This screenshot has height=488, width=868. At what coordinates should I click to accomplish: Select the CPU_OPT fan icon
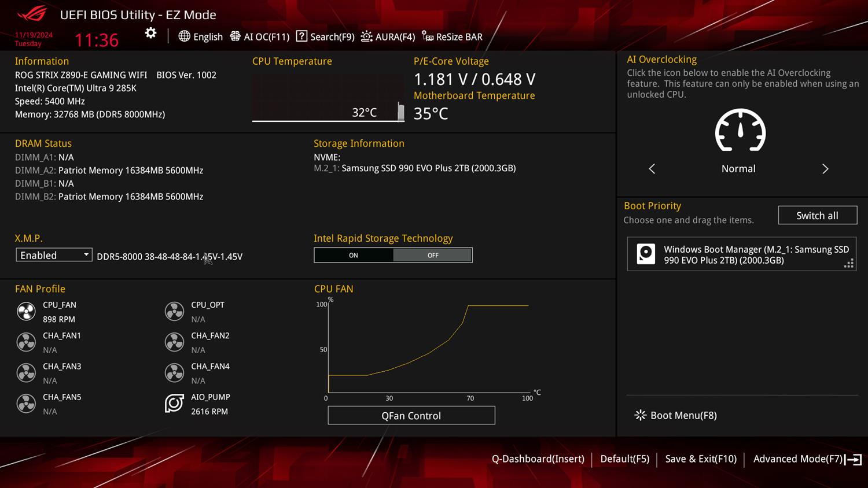[174, 312]
